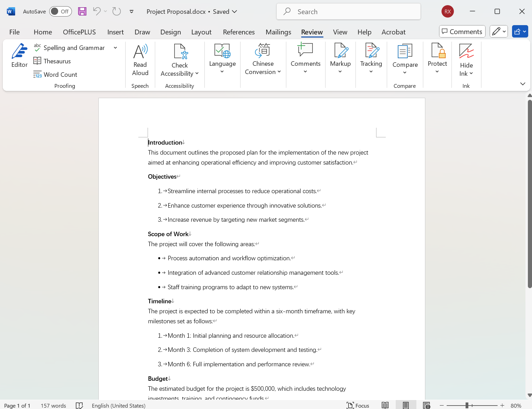Expand the Spelling and Grammar dropdown
Screen dimensions: 532x409
click(115, 48)
